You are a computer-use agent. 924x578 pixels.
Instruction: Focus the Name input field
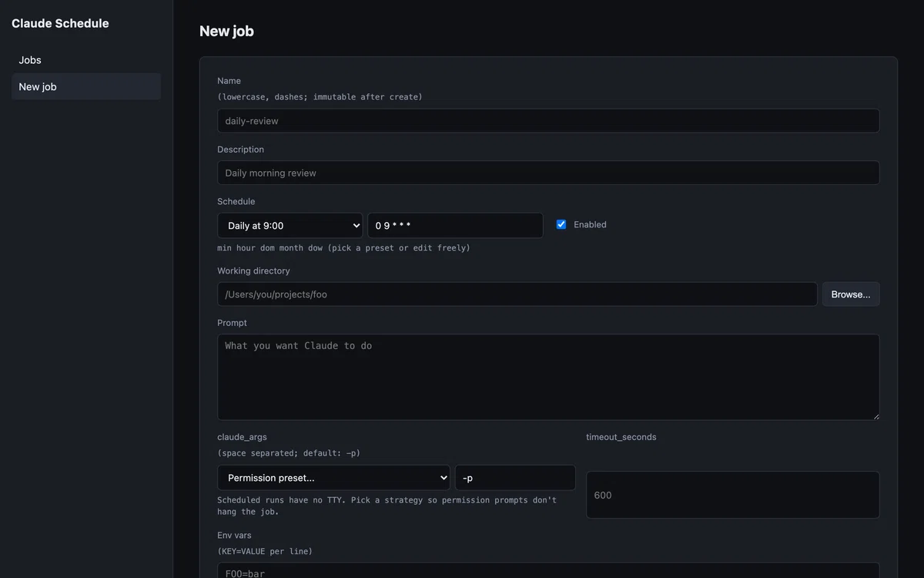548,121
